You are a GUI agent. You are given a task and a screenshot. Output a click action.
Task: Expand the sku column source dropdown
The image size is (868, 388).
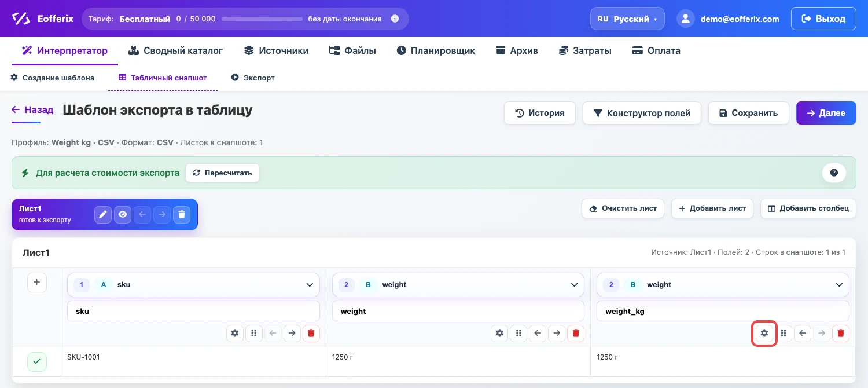click(193, 285)
